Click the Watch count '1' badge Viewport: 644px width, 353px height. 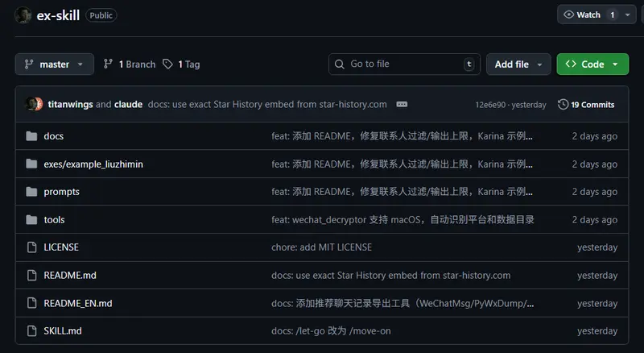point(613,15)
